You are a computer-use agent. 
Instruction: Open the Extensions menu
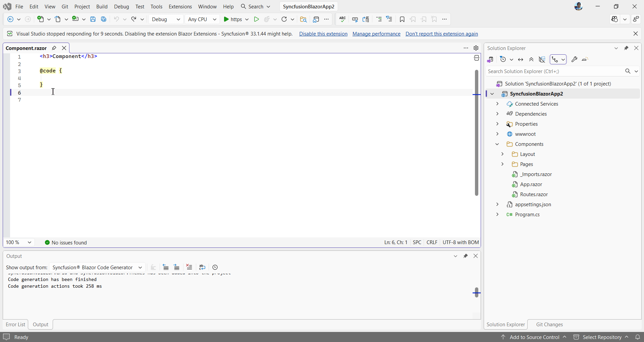coord(180,6)
